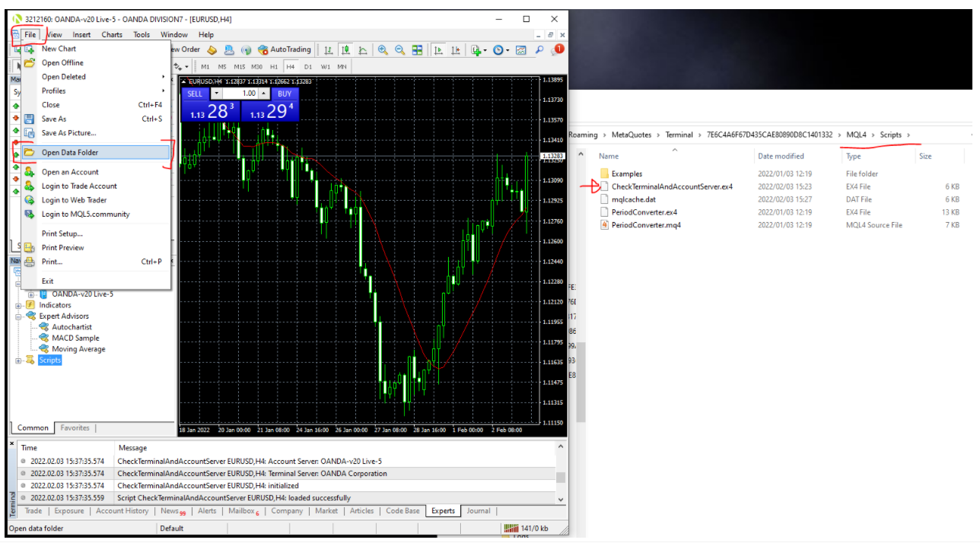
Task: Open the Periods dropdown arrow
Action: click(508, 50)
